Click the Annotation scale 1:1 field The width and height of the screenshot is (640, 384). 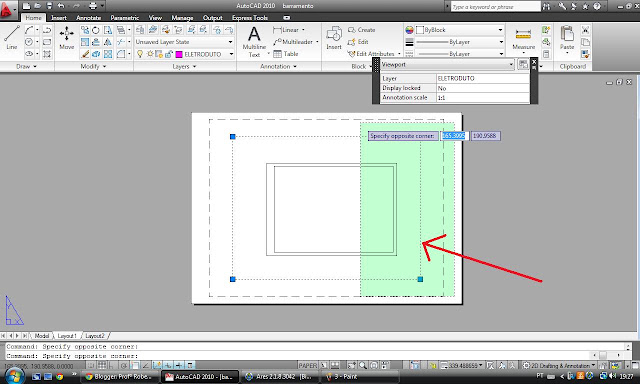click(x=483, y=98)
